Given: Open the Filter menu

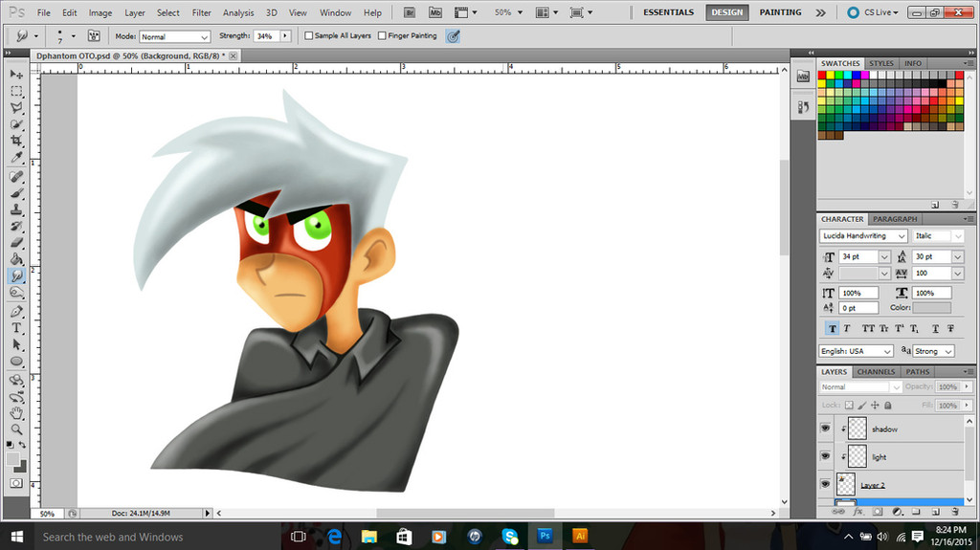Looking at the screenshot, I should (x=201, y=12).
